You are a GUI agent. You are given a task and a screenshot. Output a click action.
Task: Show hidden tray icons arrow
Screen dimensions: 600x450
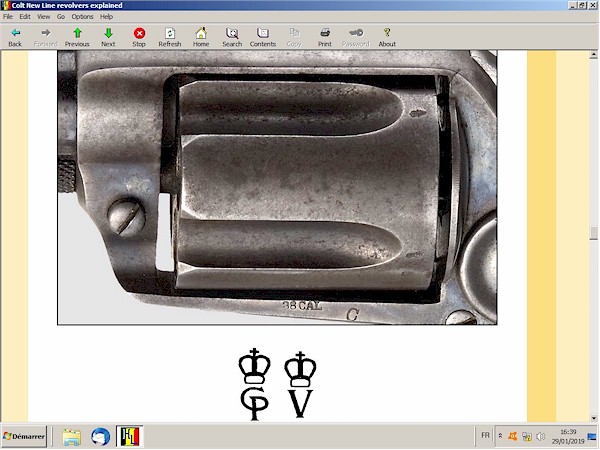[500, 436]
